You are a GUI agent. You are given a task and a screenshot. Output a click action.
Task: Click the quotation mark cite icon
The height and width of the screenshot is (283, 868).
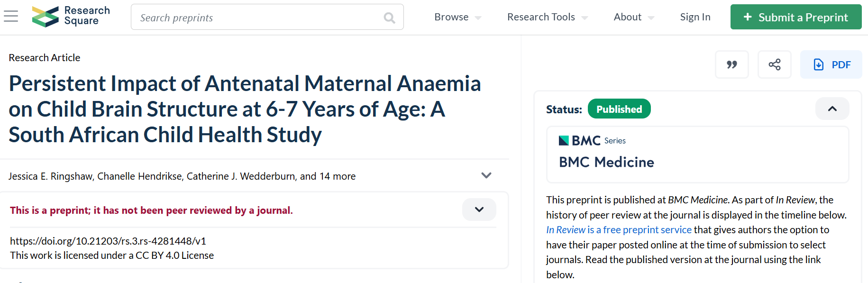(x=731, y=64)
